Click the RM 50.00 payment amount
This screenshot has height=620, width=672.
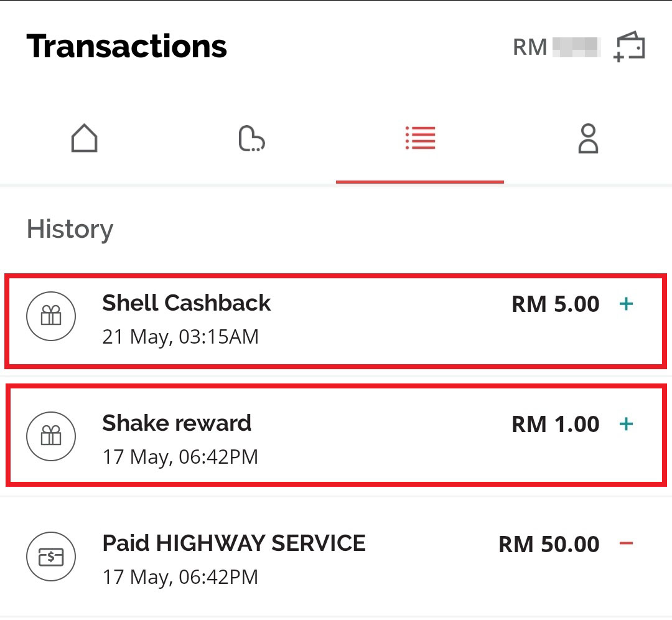pyautogui.click(x=549, y=545)
